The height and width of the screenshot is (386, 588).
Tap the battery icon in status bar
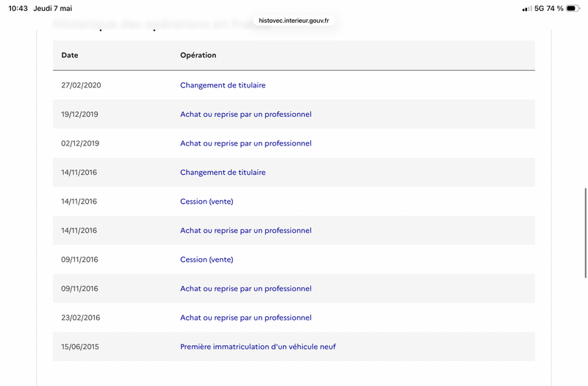(573, 8)
